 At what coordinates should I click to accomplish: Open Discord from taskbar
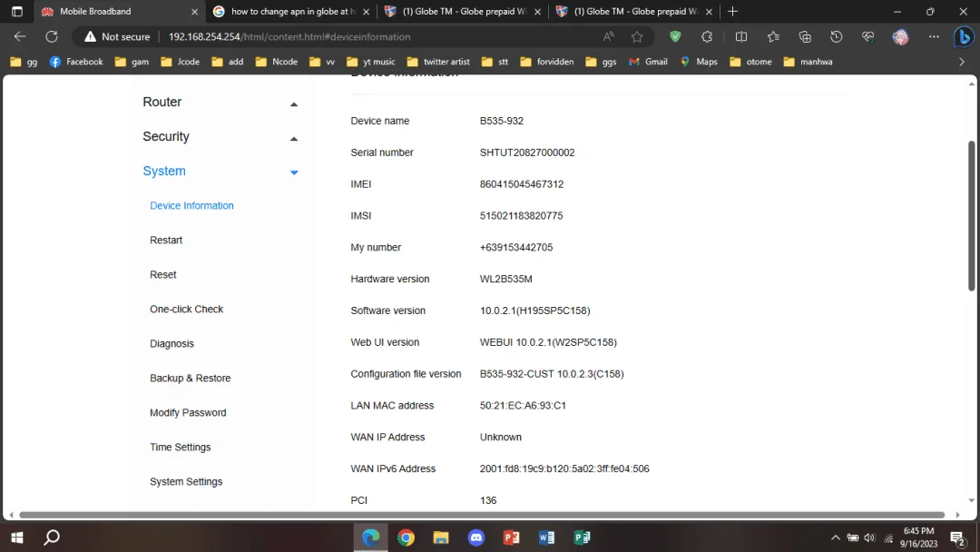[476, 537]
